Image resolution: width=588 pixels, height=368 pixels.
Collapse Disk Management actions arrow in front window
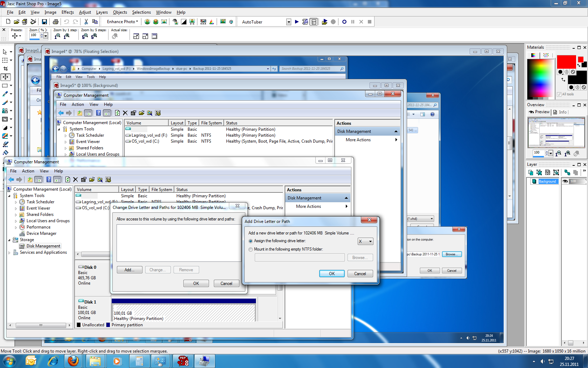coord(346,198)
